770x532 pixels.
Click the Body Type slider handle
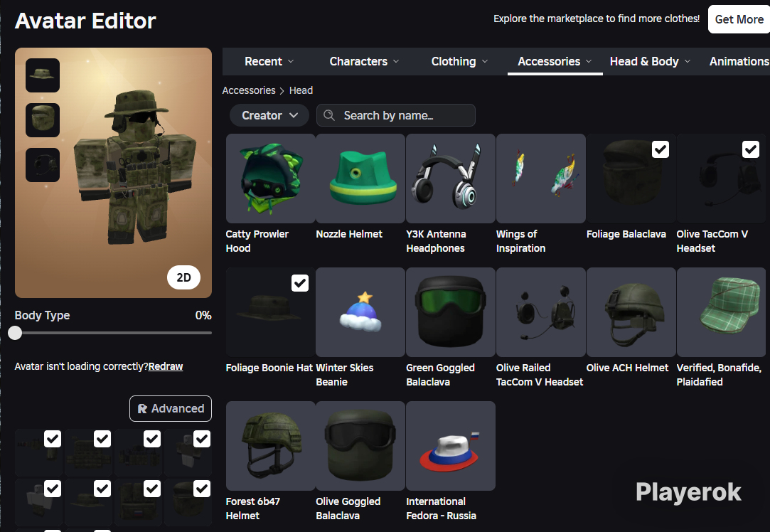[15, 333]
